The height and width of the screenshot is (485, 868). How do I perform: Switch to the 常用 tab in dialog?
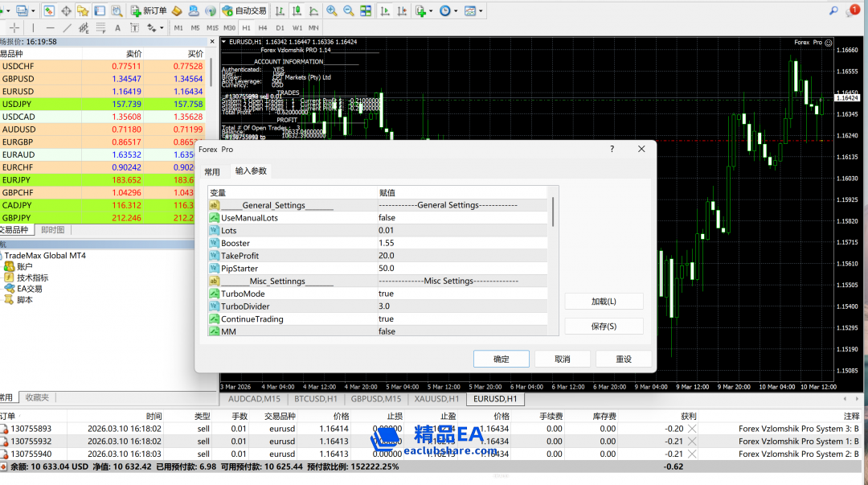click(211, 171)
